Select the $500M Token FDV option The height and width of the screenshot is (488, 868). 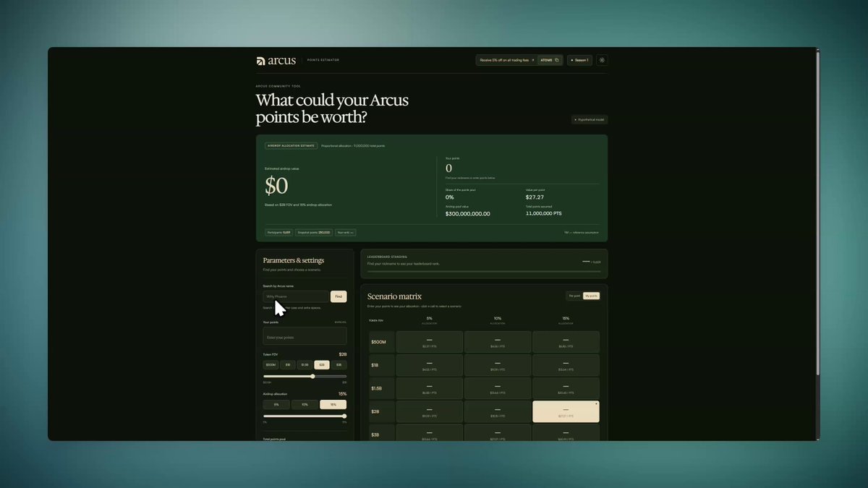pyautogui.click(x=271, y=365)
